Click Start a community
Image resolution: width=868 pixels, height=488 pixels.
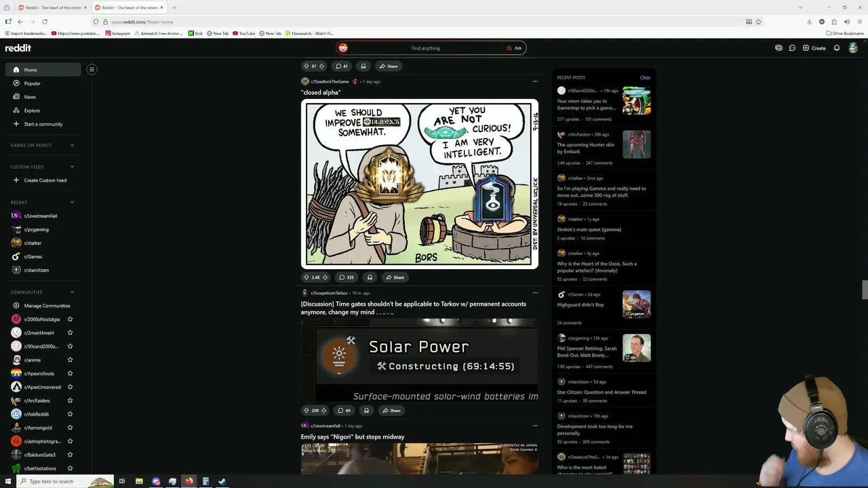click(x=43, y=124)
